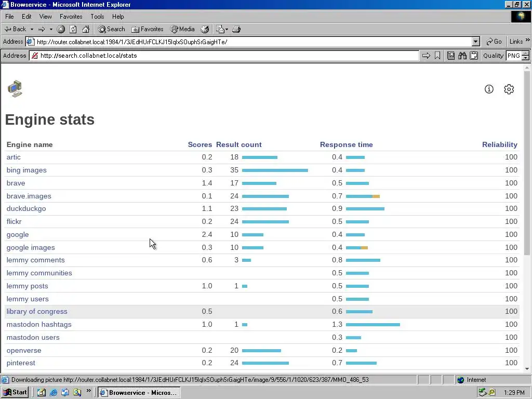
Task: Click the IE Home toolbar icon
Action: point(86,29)
